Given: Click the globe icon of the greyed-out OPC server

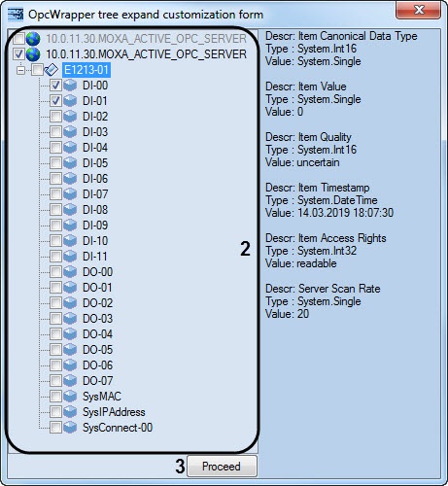Looking at the screenshot, I should click(x=33, y=39).
